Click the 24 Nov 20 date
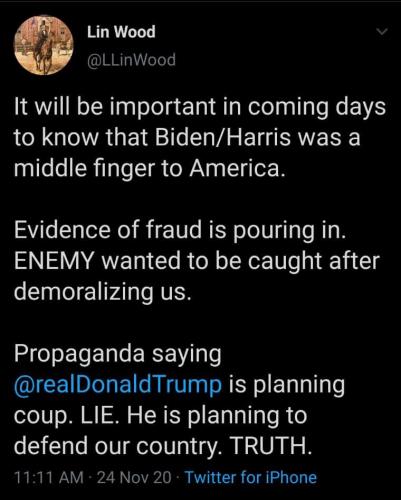 coord(134,477)
